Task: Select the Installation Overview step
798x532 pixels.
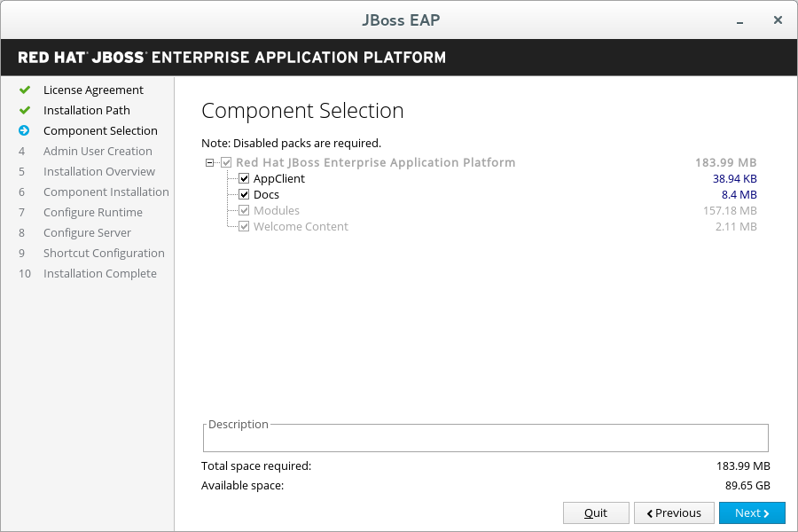Action: tap(101, 171)
